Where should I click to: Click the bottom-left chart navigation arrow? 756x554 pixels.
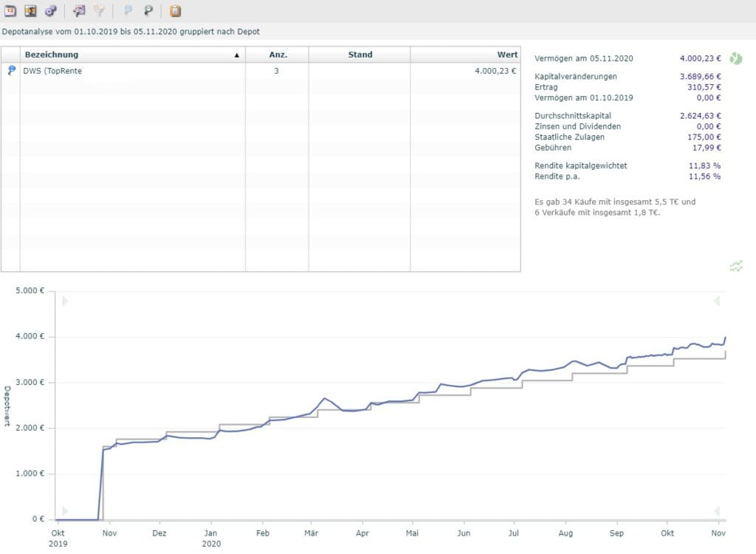[65, 510]
